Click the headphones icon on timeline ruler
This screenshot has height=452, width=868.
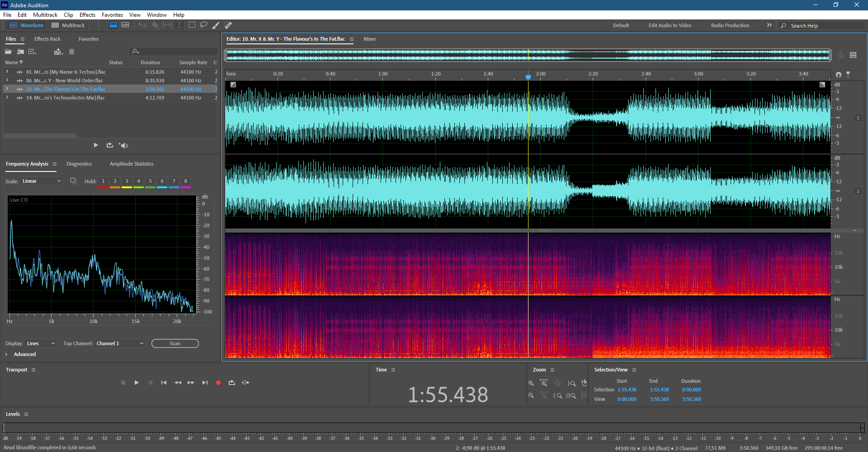coord(839,75)
